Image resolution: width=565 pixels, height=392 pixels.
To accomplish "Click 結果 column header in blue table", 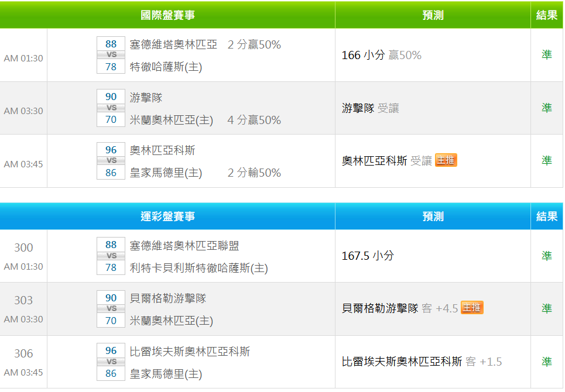I will [x=547, y=216].
